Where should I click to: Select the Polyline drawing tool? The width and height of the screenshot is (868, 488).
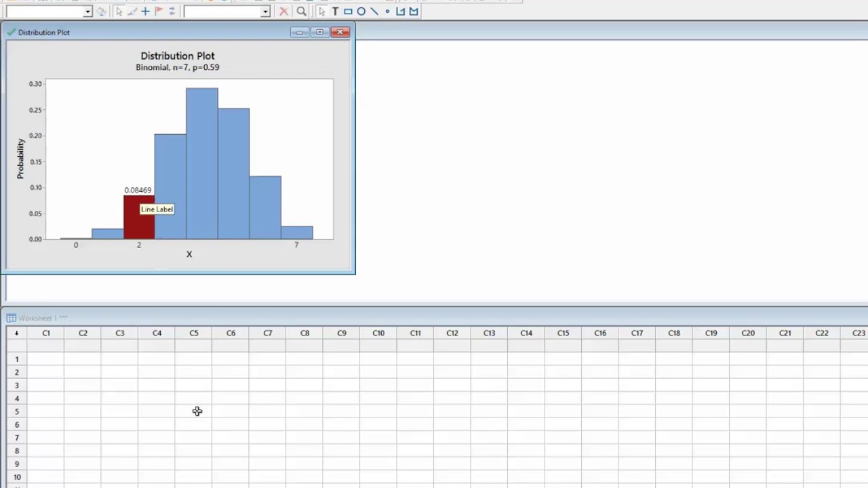(400, 12)
